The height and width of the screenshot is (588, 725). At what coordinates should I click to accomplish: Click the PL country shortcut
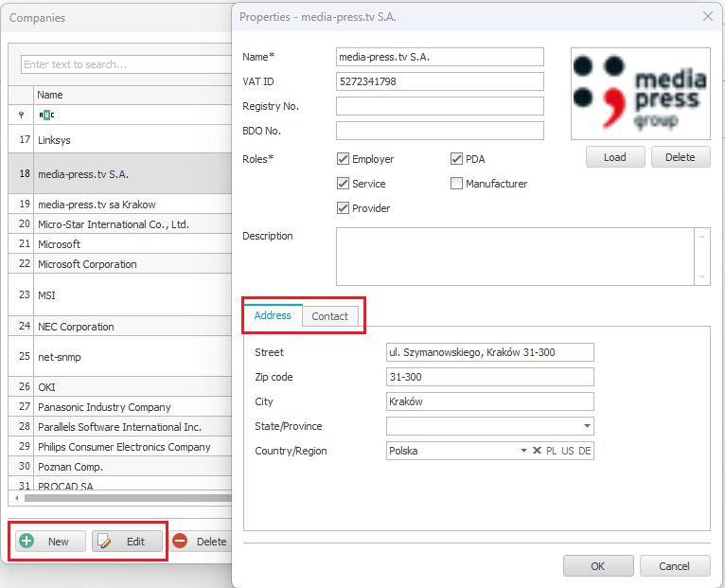pos(551,451)
